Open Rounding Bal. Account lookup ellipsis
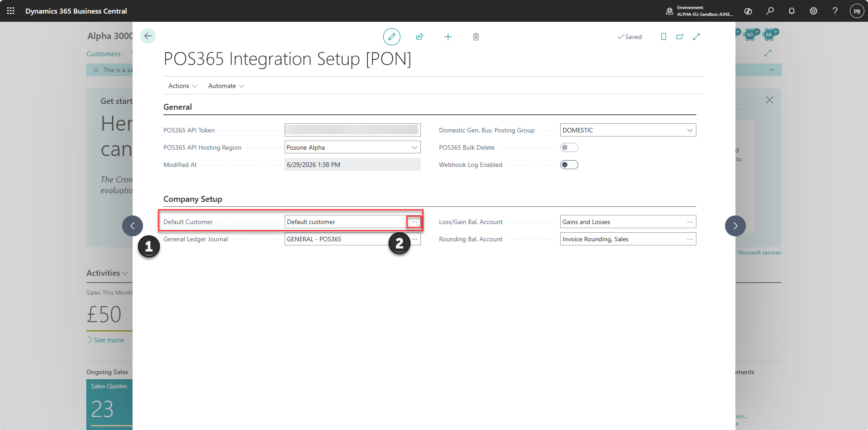868x430 pixels. [690, 239]
